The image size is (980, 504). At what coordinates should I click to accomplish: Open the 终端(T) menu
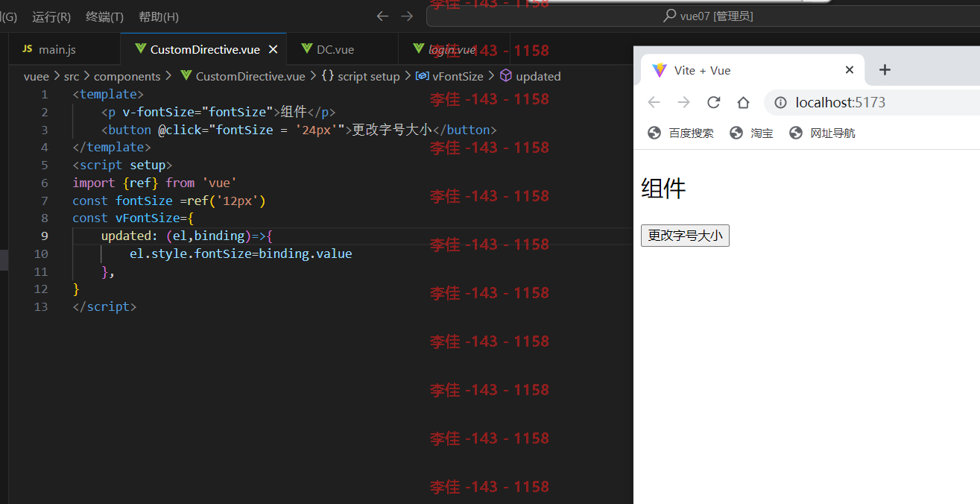tap(105, 16)
